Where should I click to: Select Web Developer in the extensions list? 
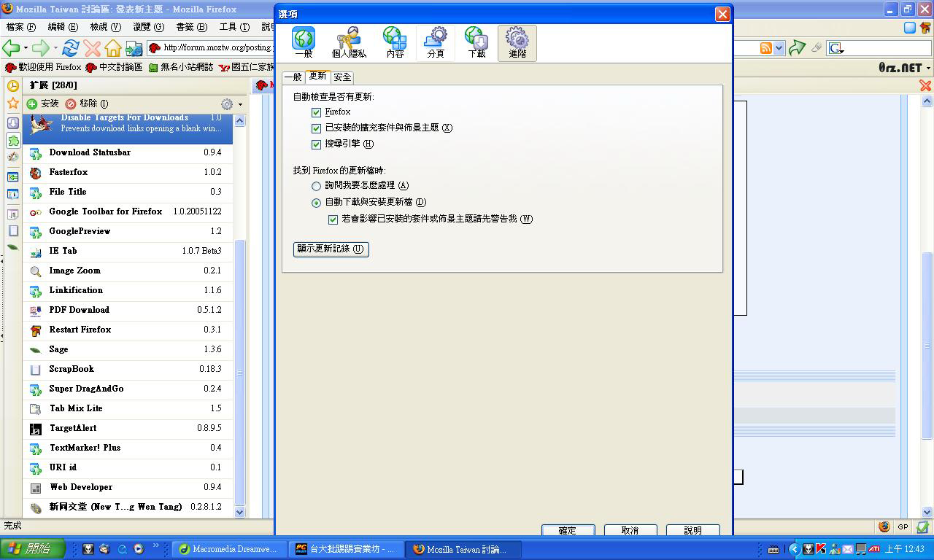point(81,487)
